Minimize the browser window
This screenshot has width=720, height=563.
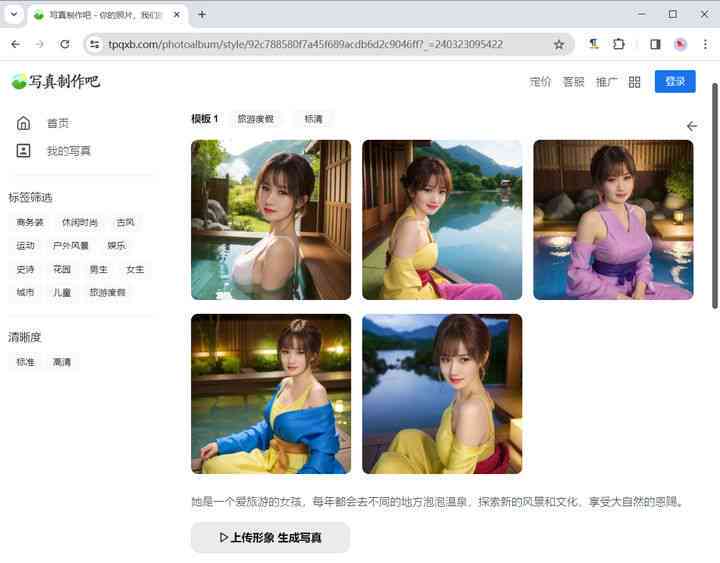641,14
